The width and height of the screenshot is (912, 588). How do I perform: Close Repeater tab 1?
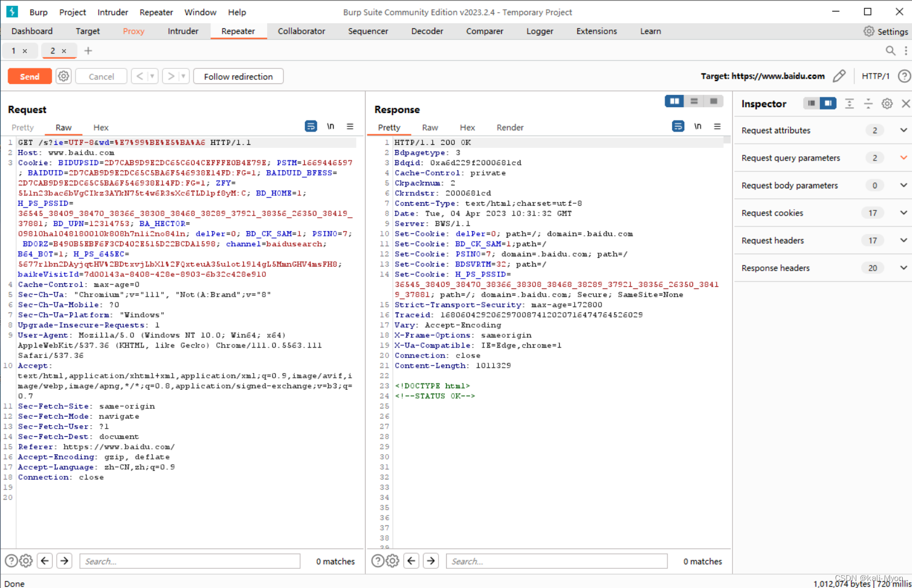25,51
